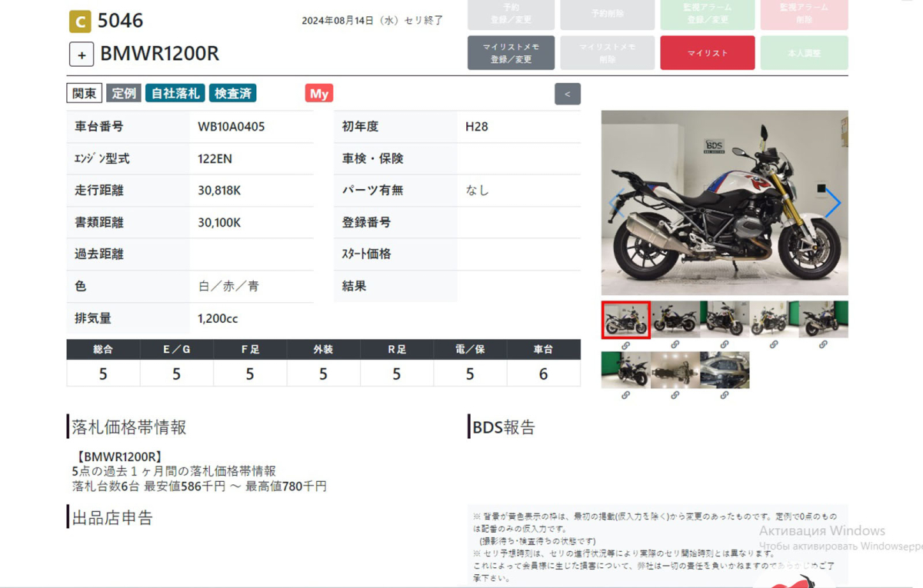Open link icon under the red-bordered thumbnail
Viewport: 923px width, 588px height.
pos(625,345)
